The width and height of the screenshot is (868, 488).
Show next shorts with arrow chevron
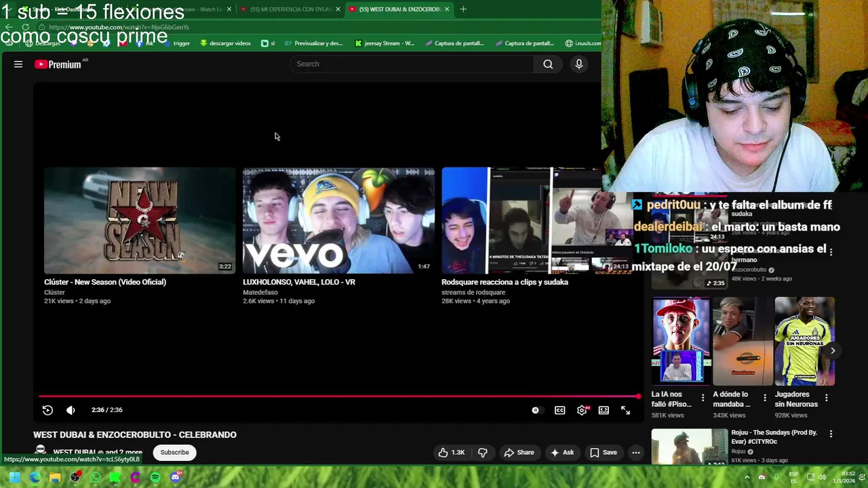click(x=833, y=350)
